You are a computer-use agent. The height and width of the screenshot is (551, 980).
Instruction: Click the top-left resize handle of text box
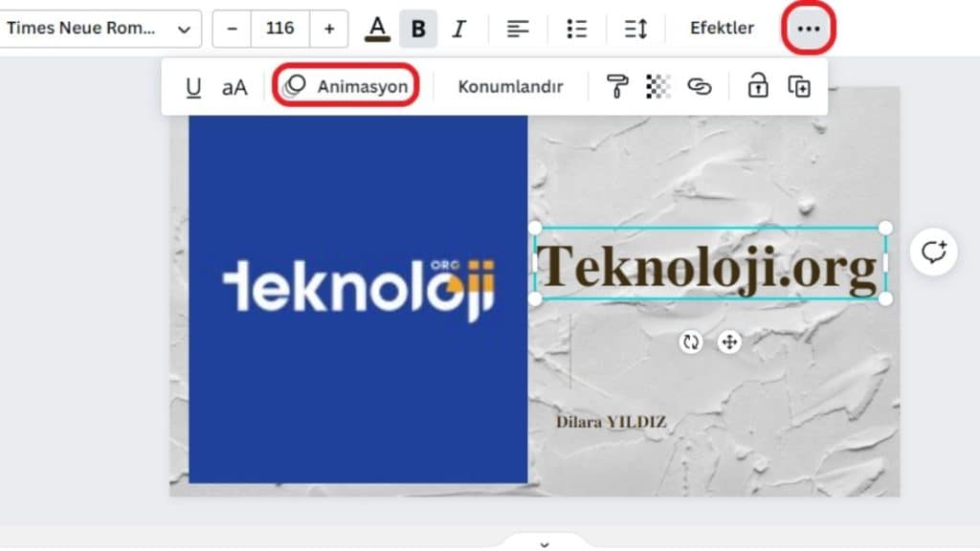[535, 228]
